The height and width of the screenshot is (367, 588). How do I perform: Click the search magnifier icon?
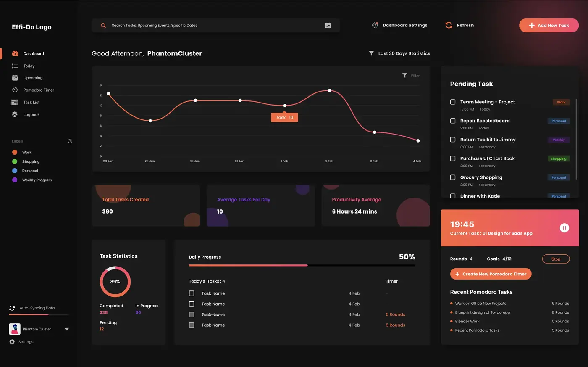[103, 26]
